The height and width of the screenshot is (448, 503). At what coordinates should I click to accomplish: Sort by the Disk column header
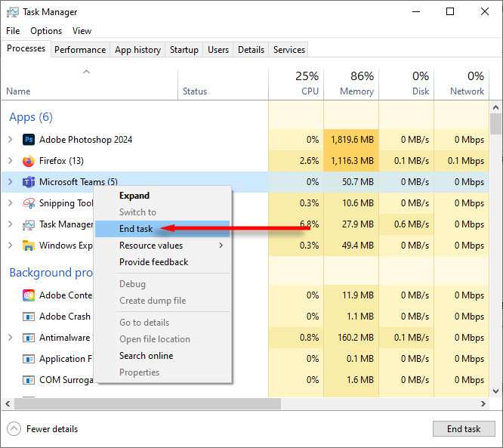coord(406,84)
